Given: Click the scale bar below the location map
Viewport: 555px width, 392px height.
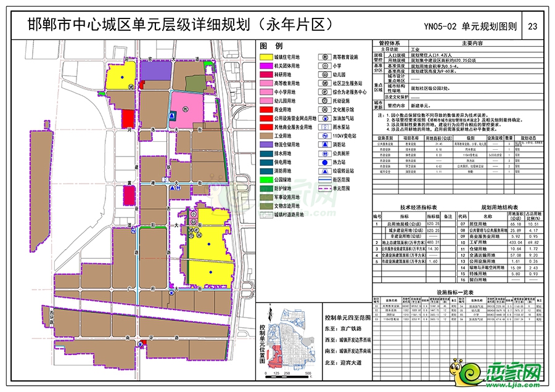Looking at the screenshot, I should pos(288,376).
